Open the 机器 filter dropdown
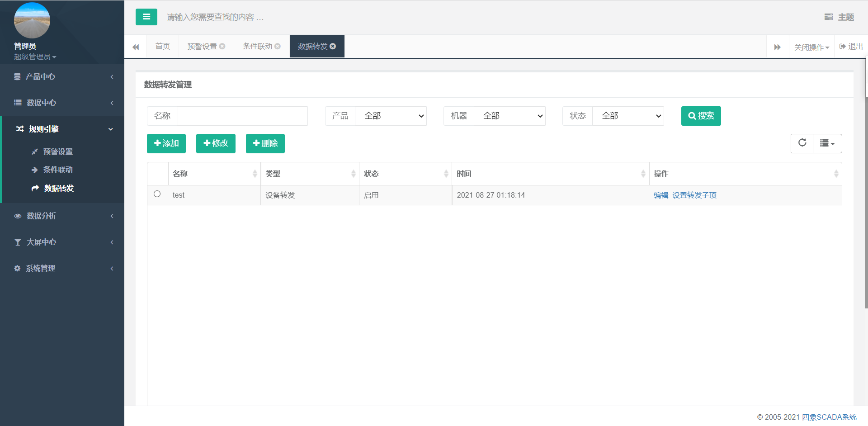This screenshot has width=868, height=426. [509, 116]
